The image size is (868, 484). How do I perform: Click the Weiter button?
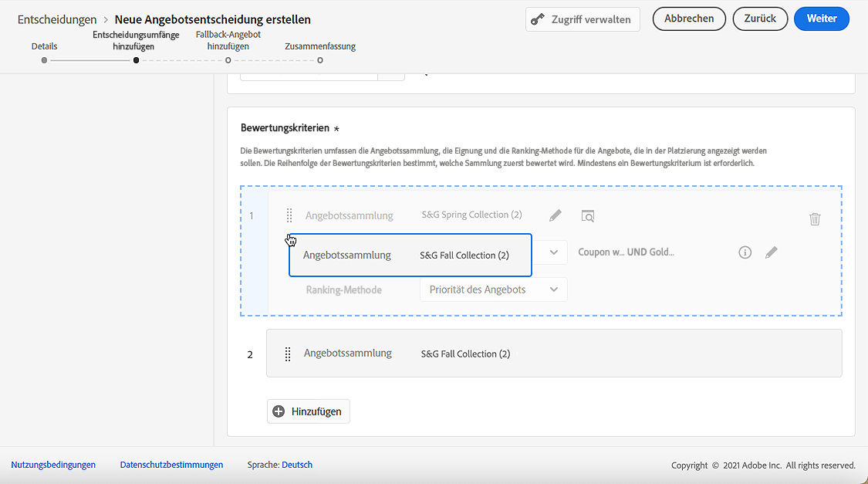[821, 19]
